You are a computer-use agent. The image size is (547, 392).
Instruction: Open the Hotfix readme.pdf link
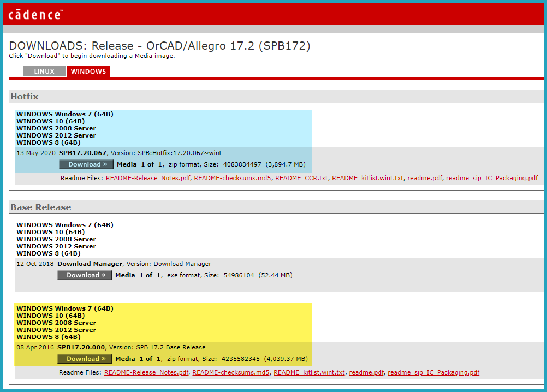pyautogui.click(x=424, y=178)
